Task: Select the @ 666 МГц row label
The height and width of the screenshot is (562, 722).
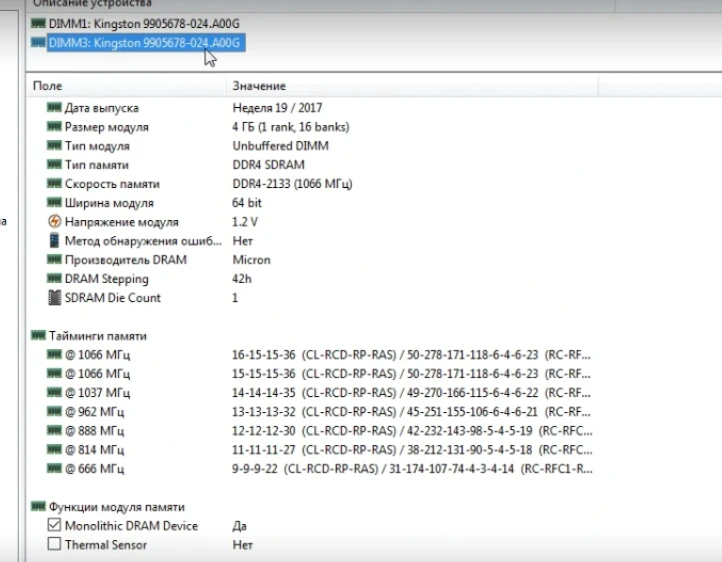Action: pyautogui.click(x=94, y=469)
